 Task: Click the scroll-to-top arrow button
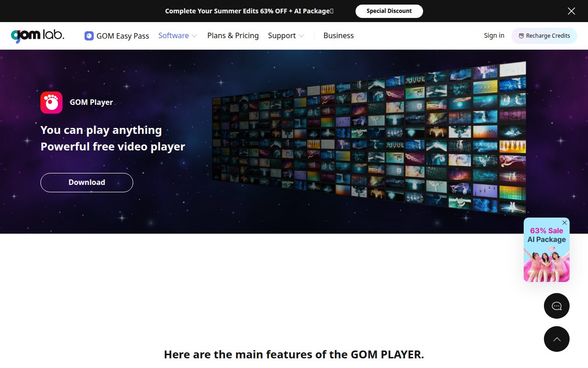pos(557,339)
